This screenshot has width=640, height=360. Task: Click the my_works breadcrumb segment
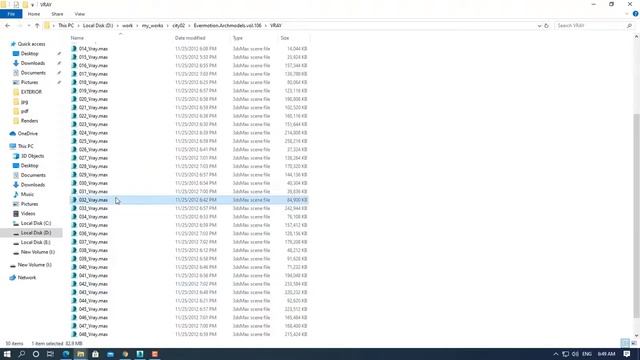[x=153, y=25]
